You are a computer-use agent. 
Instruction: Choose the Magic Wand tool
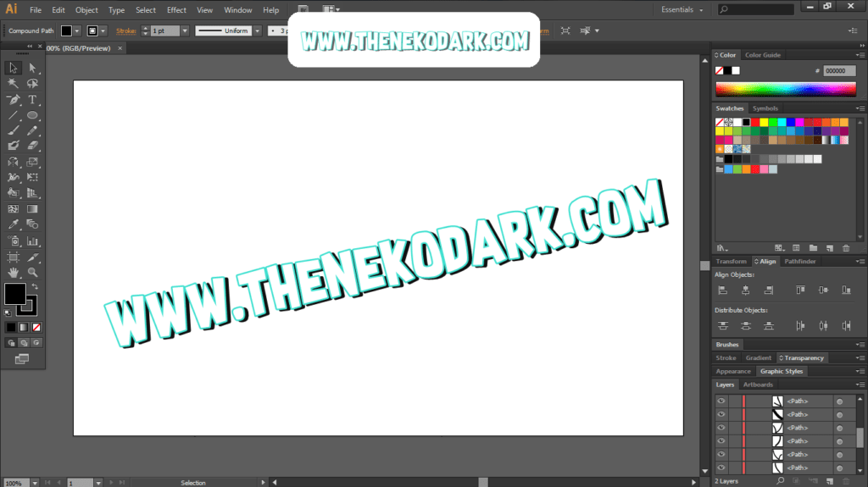point(14,84)
